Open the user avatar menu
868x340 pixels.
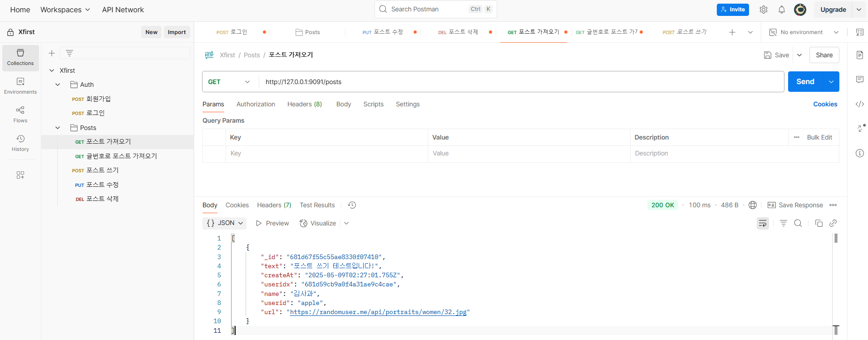tap(800, 10)
